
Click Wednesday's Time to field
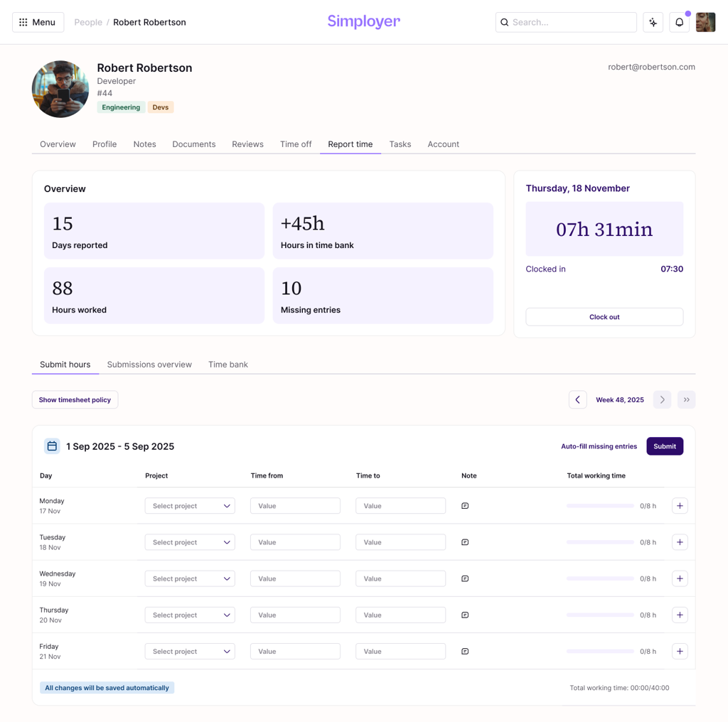pos(401,578)
